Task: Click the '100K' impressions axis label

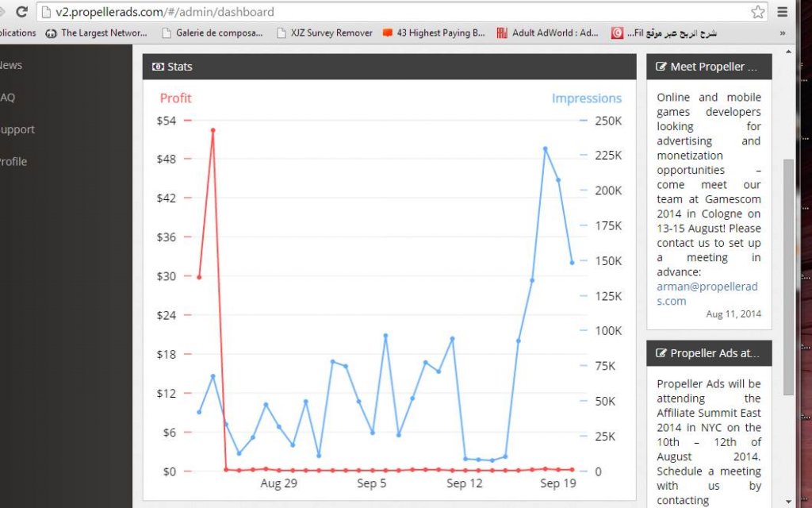Action: click(x=608, y=331)
